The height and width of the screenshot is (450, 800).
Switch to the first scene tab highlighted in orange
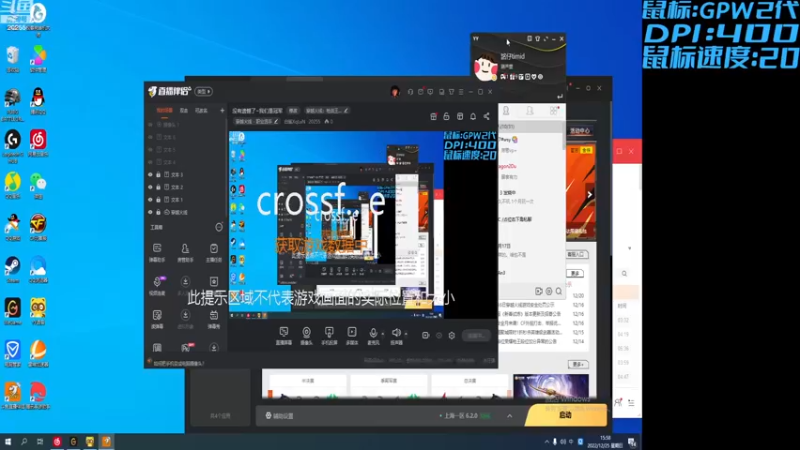pyautogui.click(x=164, y=110)
